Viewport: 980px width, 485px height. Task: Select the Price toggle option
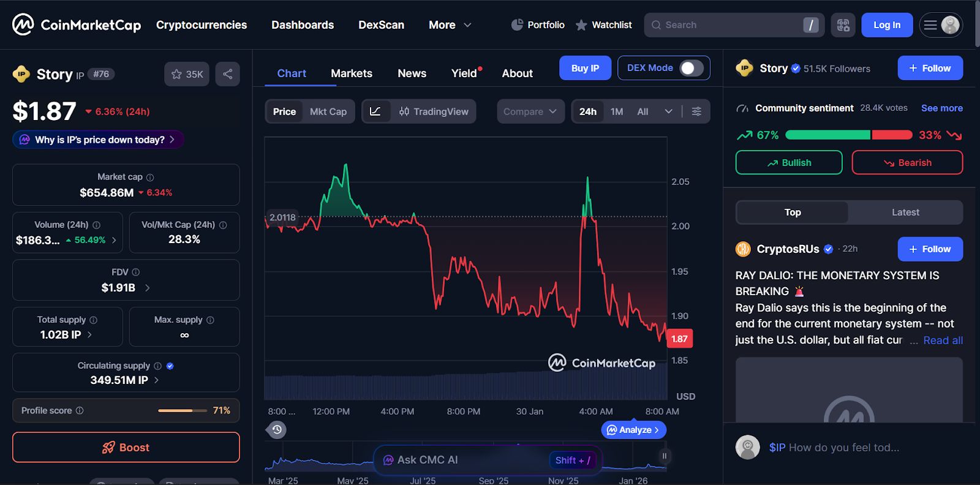click(284, 111)
